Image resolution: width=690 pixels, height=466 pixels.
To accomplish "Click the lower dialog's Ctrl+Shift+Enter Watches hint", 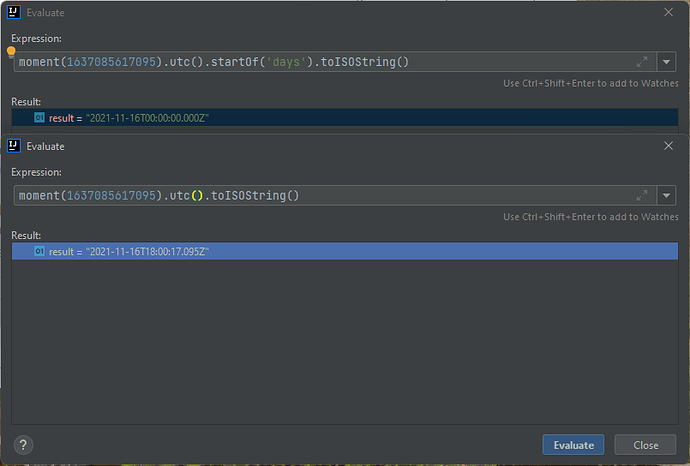I will point(591,217).
